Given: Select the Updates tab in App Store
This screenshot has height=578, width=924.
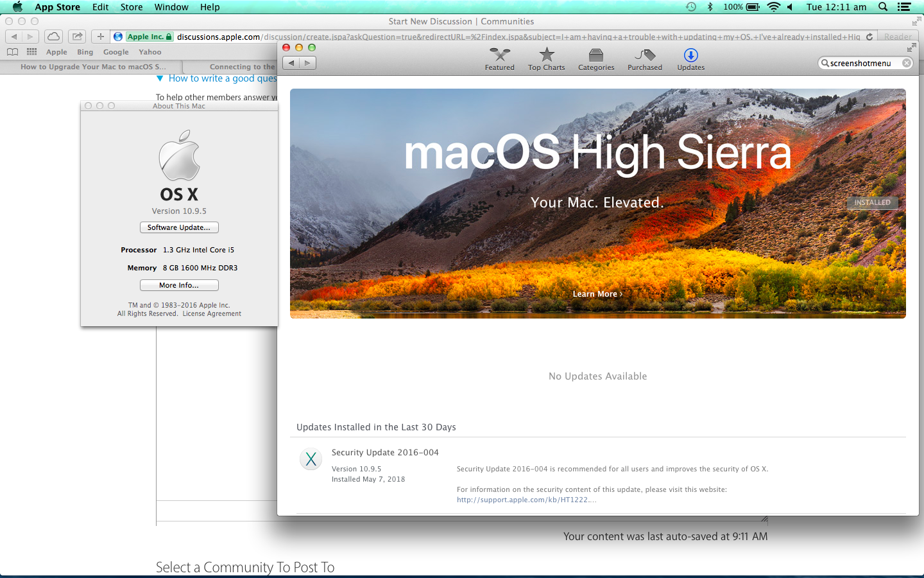Looking at the screenshot, I should coord(690,59).
